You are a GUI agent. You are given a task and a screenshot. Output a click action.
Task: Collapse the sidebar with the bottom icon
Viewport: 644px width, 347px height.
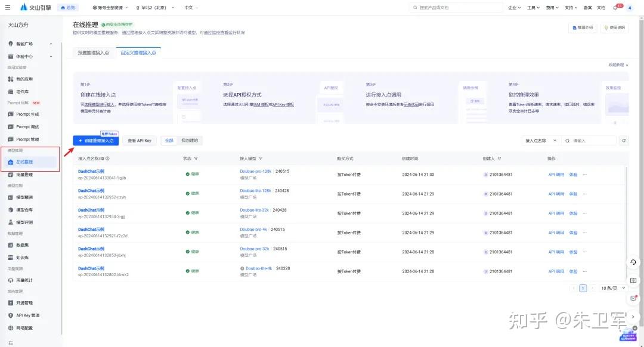point(11,343)
